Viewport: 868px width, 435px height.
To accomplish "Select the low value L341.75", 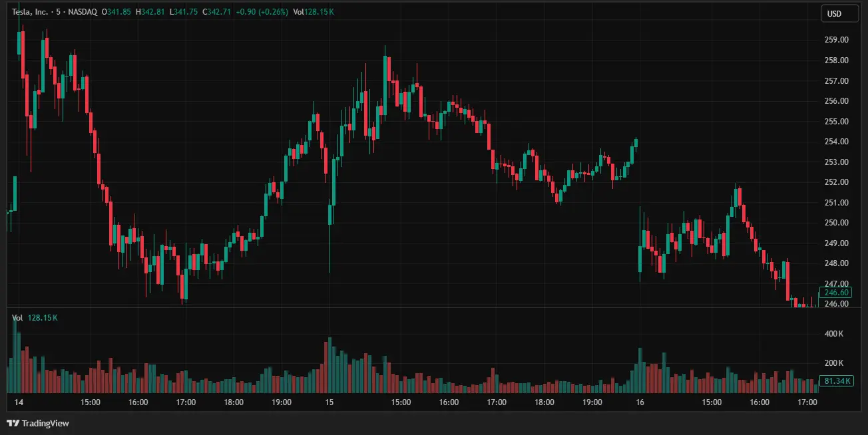I will pos(184,12).
